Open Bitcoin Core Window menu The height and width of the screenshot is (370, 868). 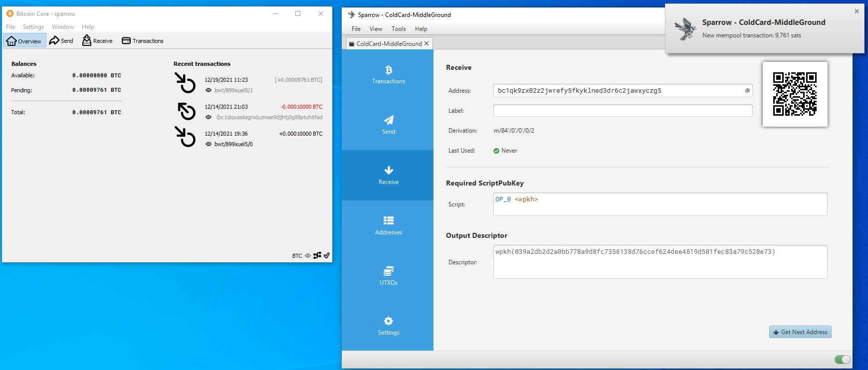pos(63,27)
